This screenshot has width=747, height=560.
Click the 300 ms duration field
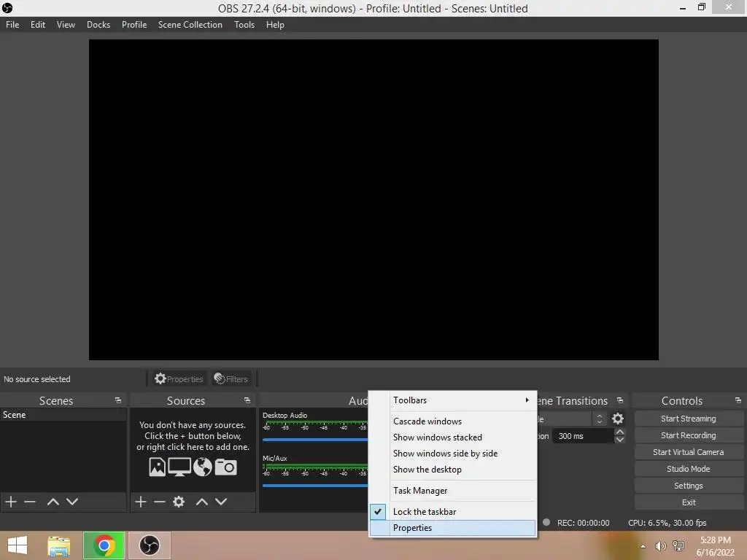click(583, 436)
